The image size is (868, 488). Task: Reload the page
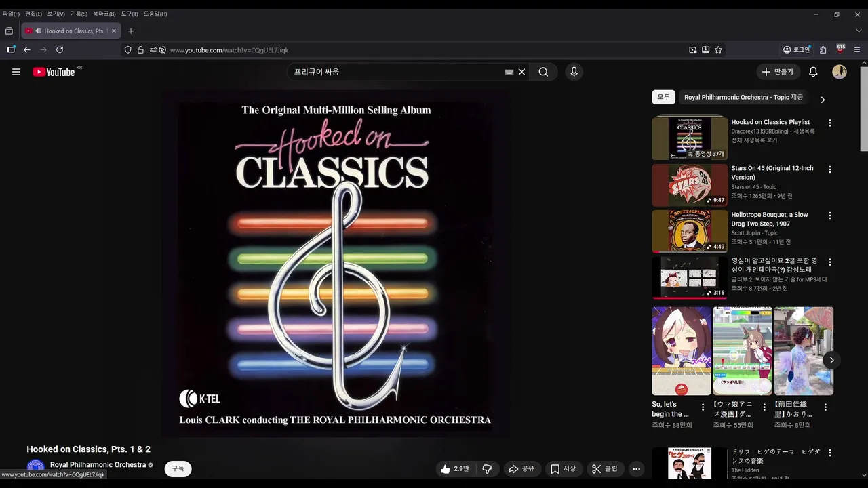tap(60, 49)
